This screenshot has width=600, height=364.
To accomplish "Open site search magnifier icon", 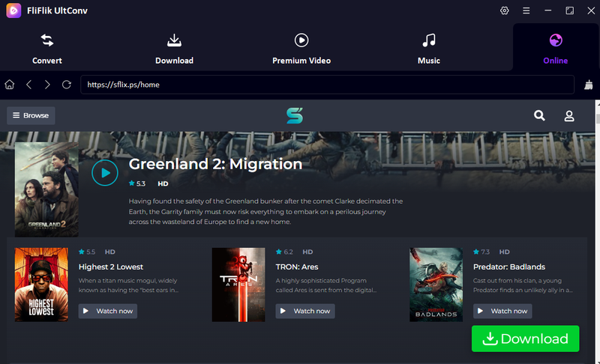I will (539, 115).
